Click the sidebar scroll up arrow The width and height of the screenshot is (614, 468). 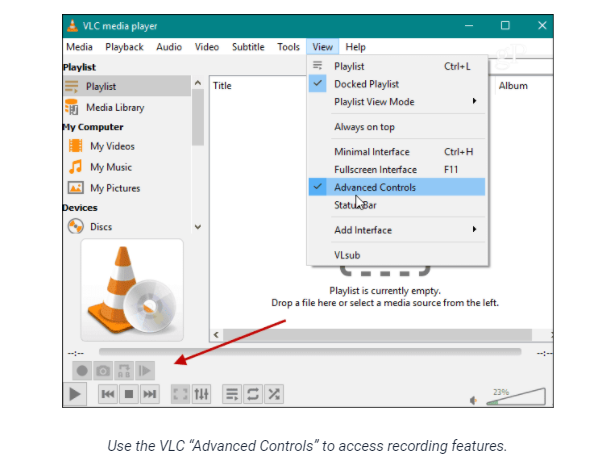198,83
